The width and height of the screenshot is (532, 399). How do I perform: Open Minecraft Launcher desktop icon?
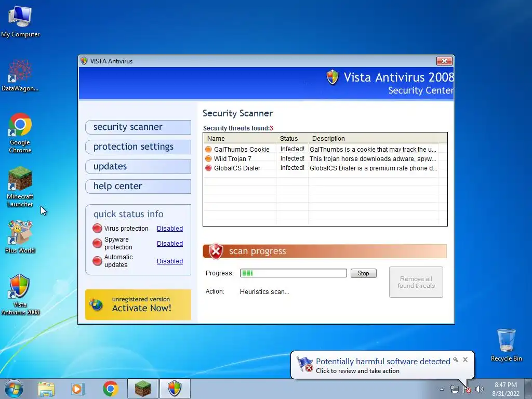[x=20, y=187]
